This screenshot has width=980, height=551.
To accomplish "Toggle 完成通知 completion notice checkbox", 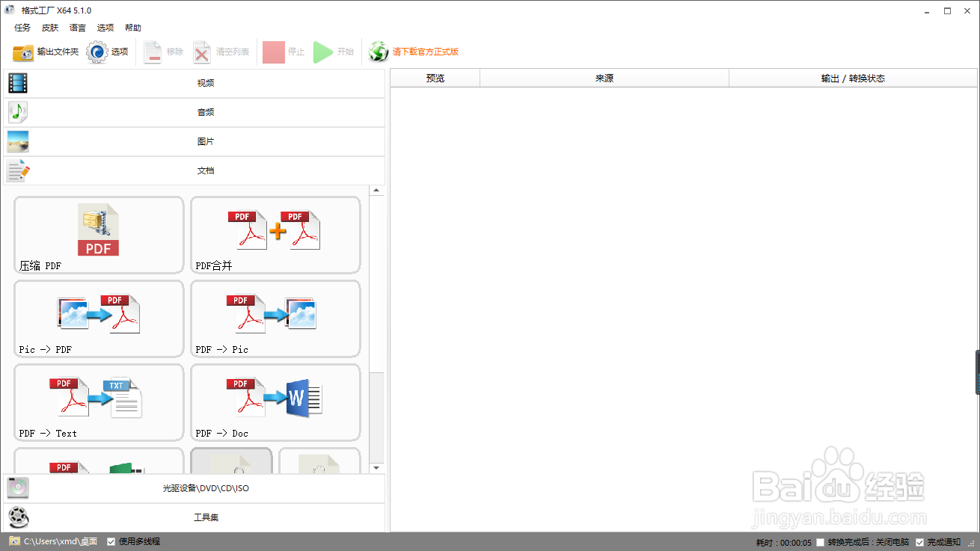I will point(920,542).
